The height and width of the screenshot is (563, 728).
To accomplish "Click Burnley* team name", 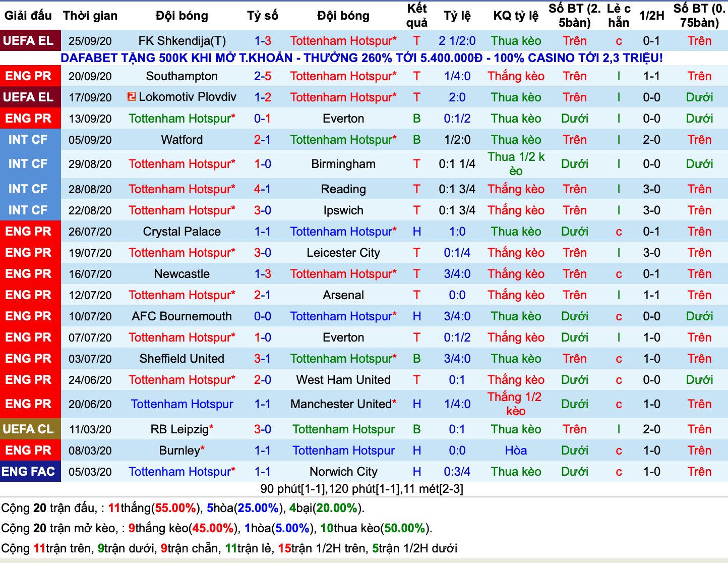I will 182,451.
